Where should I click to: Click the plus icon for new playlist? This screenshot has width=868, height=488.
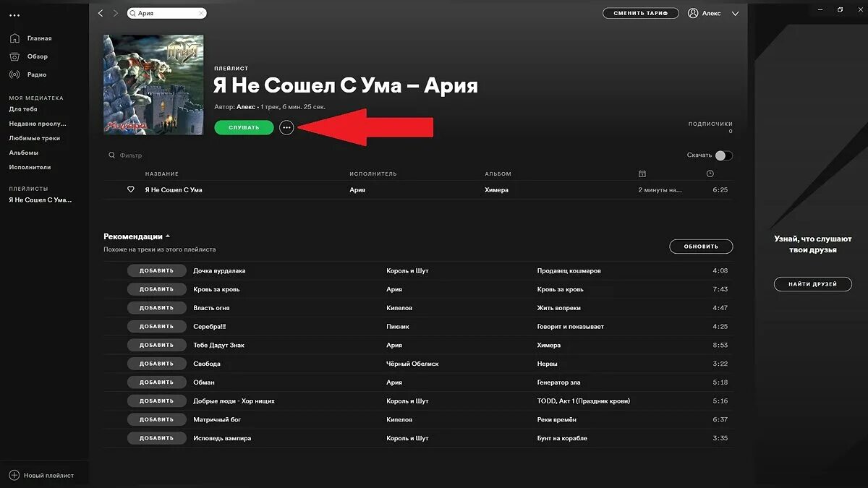click(x=14, y=475)
